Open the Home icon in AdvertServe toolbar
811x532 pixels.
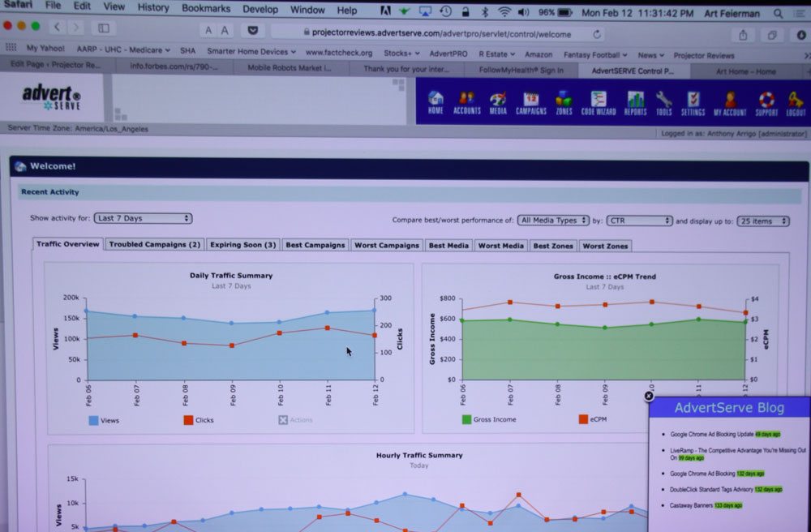click(x=436, y=102)
